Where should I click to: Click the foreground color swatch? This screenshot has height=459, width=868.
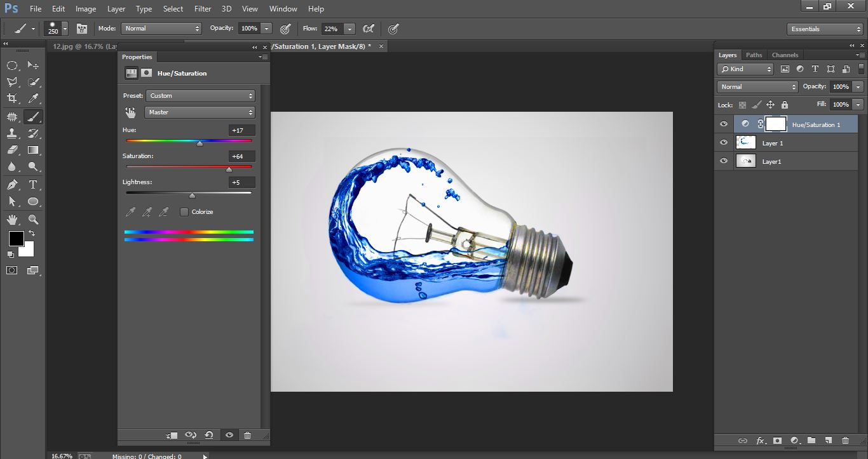(15, 239)
